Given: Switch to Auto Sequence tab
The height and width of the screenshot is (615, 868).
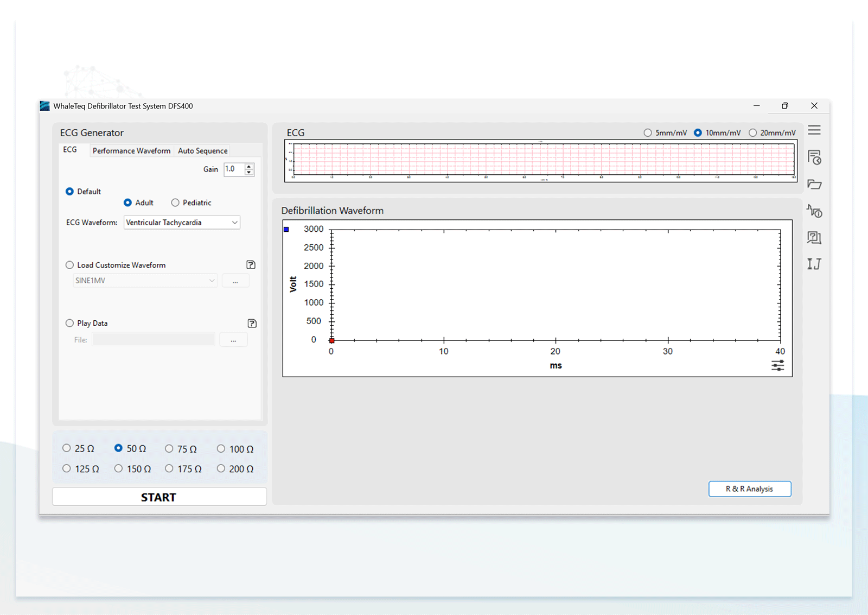Looking at the screenshot, I should click(202, 151).
